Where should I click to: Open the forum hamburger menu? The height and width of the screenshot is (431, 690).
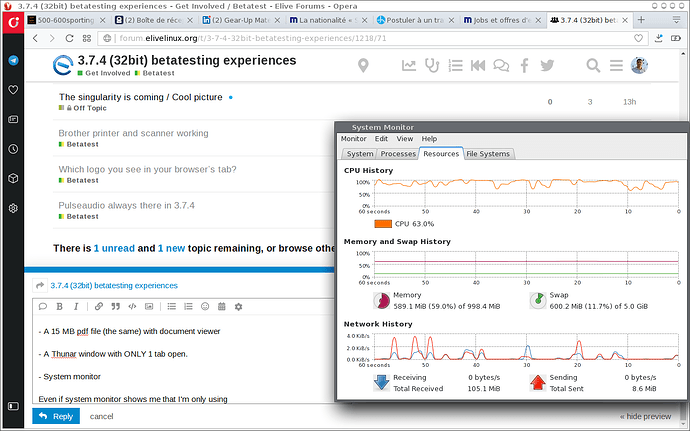(616, 66)
